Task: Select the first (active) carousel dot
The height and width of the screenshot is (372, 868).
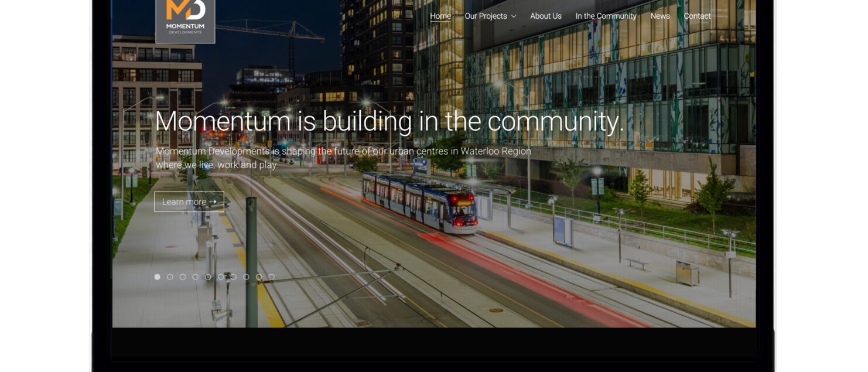Action: (157, 277)
